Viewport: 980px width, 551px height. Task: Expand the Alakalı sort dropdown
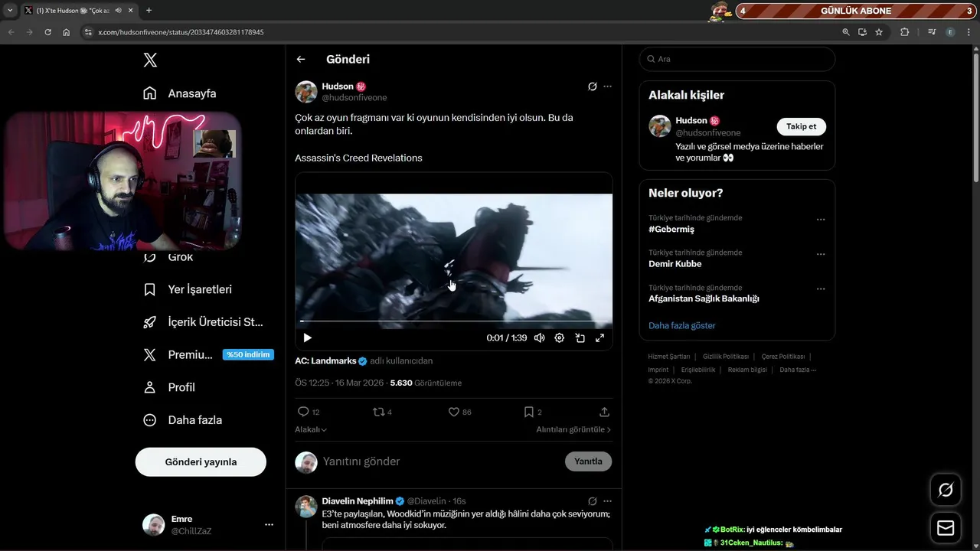(311, 430)
